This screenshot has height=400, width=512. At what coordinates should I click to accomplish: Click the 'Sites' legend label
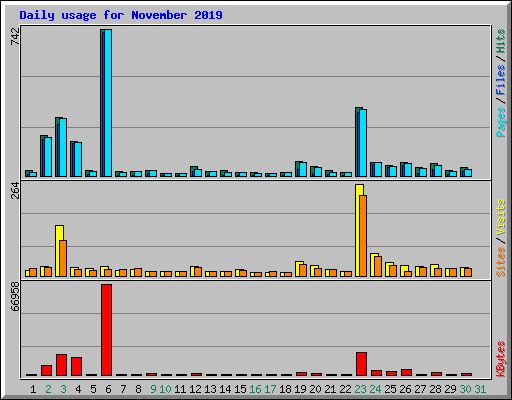(x=500, y=262)
